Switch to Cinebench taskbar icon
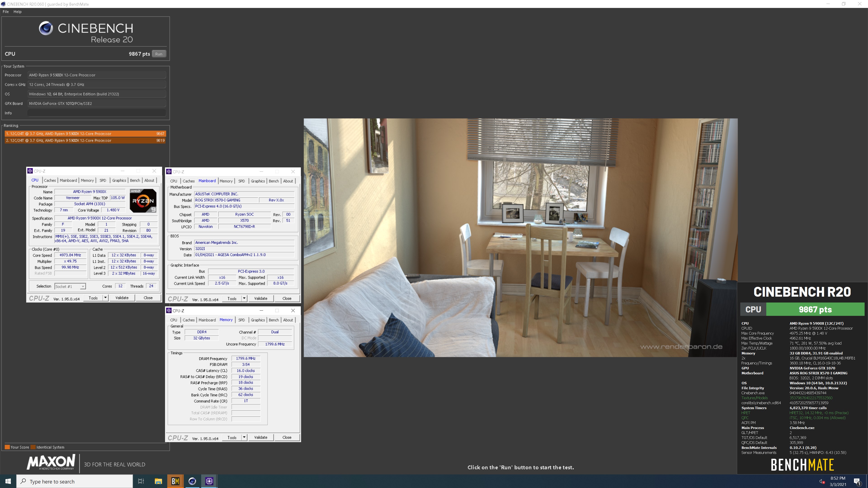 click(192, 481)
